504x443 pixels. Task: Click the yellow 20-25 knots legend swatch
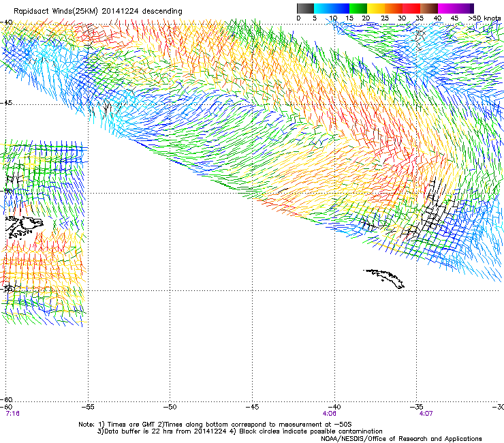click(376, 8)
